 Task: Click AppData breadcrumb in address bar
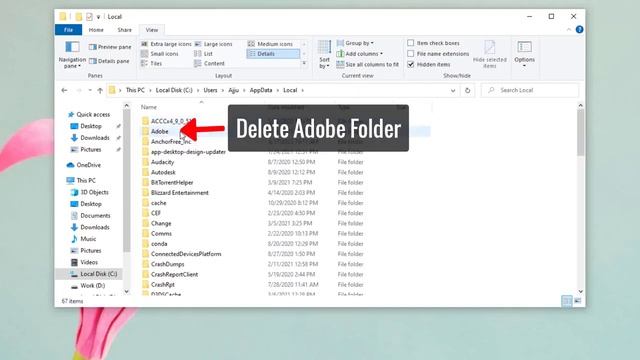click(261, 90)
